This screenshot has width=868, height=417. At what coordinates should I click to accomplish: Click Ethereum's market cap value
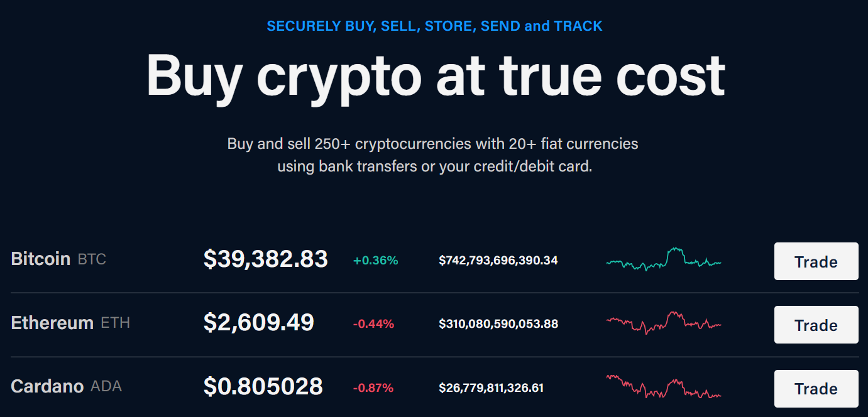(498, 324)
